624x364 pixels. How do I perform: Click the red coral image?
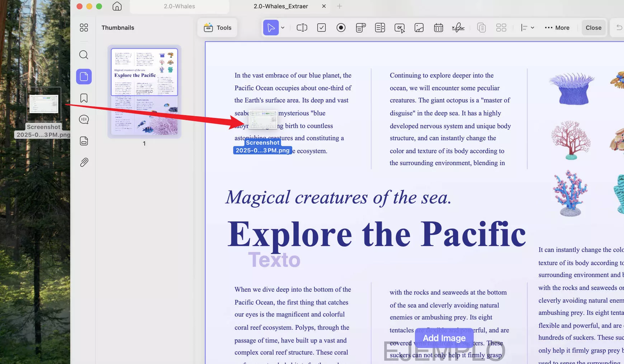click(x=571, y=140)
